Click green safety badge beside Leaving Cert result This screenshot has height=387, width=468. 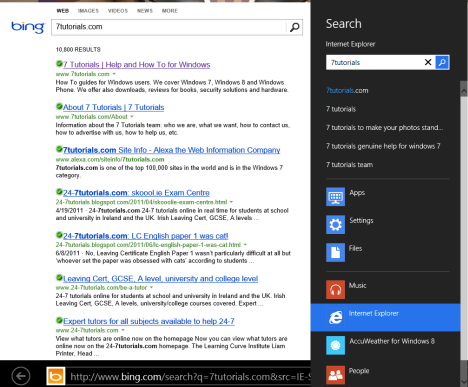pos(59,277)
